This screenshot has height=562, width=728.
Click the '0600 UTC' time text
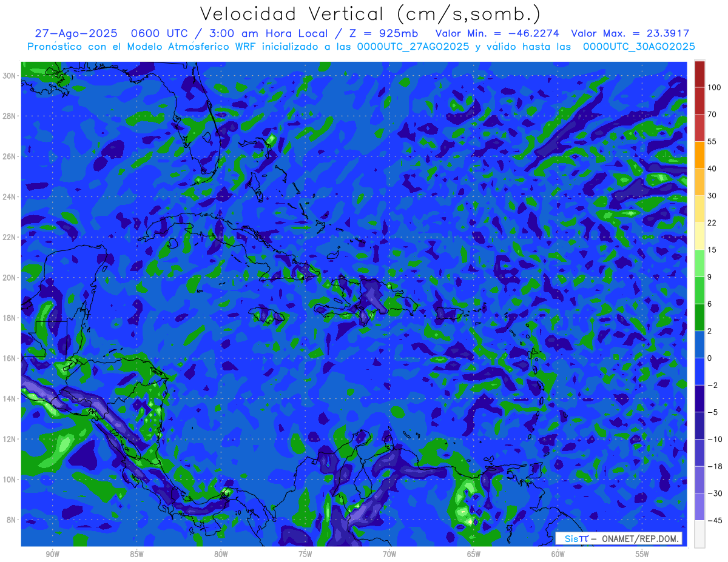coord(161,33)
